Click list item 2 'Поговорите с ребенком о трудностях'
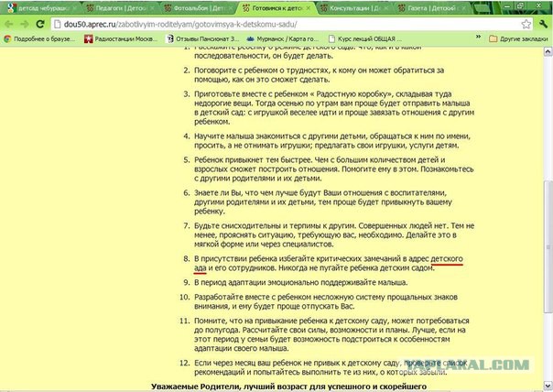Viewport: 553px width, 392px height. 320,75
